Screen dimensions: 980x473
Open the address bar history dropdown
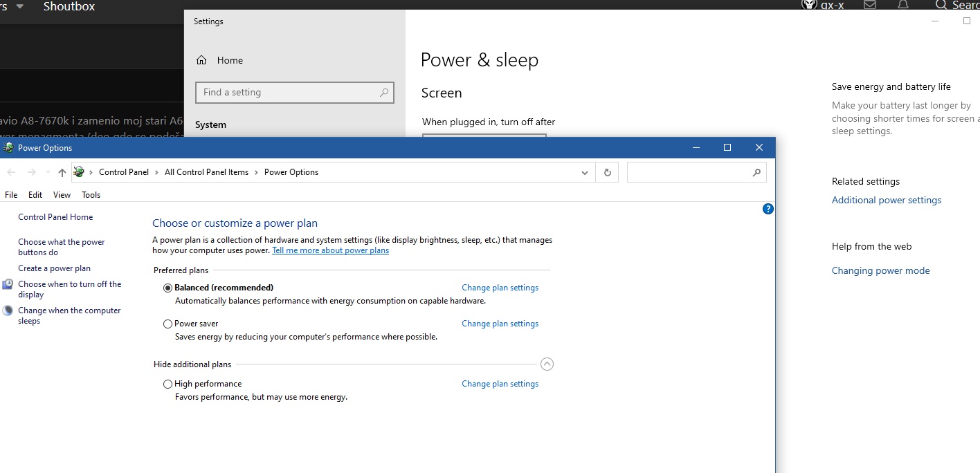pyautogui.click(x=585, y=172)
